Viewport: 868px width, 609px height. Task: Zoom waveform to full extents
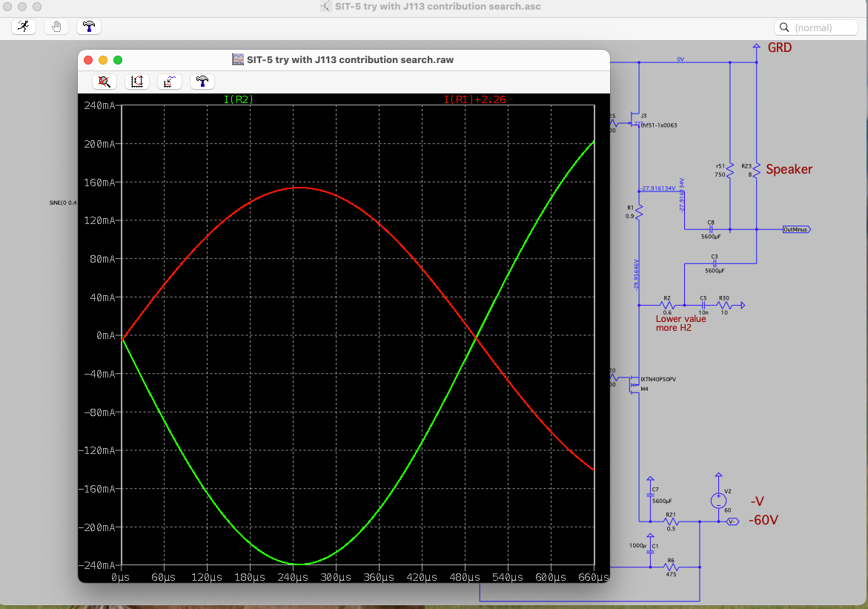click(x=104, y=82)
